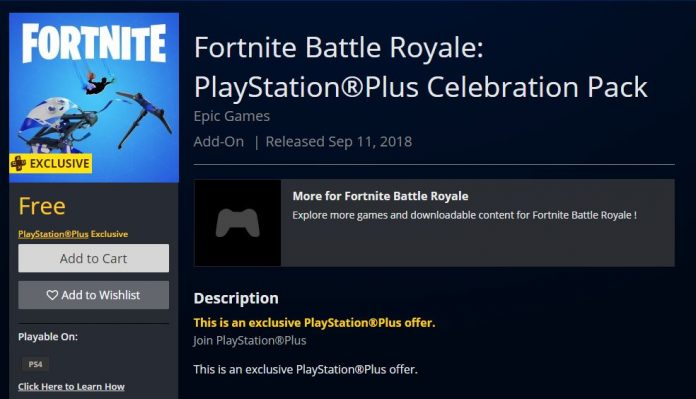696x399 pixels.
Task: Open the PlayStation®Plus Exclusive link
Action: [x=73, y=234]
